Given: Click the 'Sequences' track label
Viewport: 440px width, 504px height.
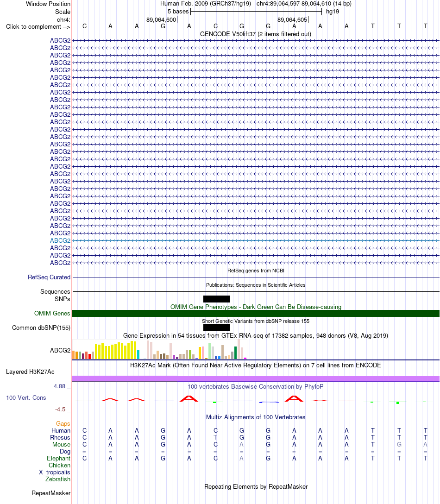Looking at the screenshot, I should 55,291.
